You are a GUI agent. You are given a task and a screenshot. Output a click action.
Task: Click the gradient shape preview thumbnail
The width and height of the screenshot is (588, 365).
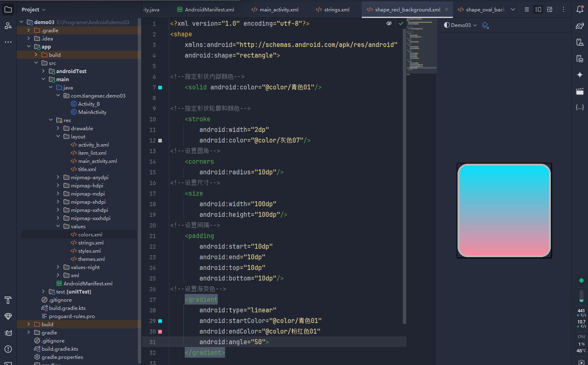(x=504, y=211)
